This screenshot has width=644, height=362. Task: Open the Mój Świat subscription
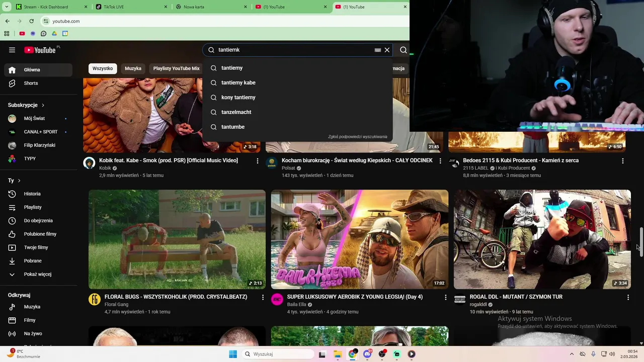(38, 119)
